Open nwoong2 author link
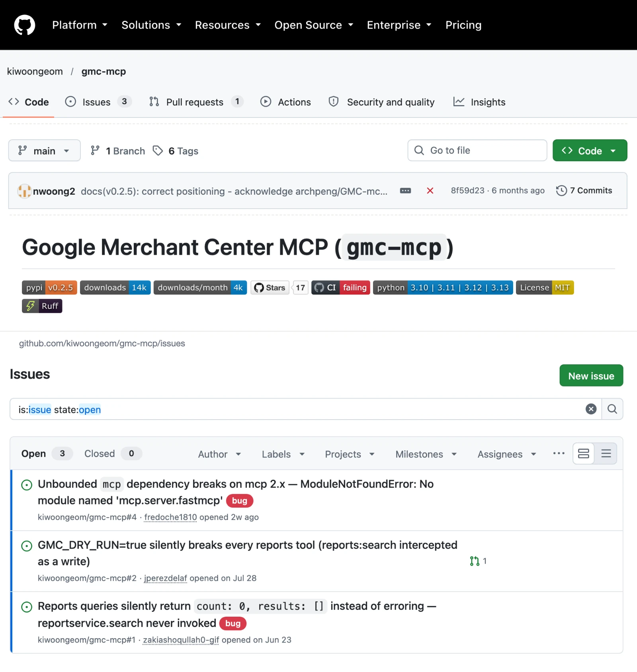The height and width of the screenshot is (672, 637). click(x=54, y=191)
